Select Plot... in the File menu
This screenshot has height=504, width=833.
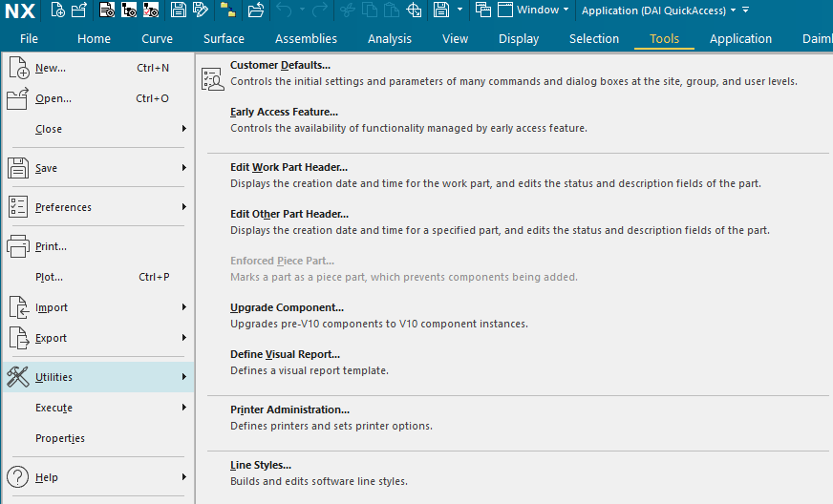coord(50,277)
